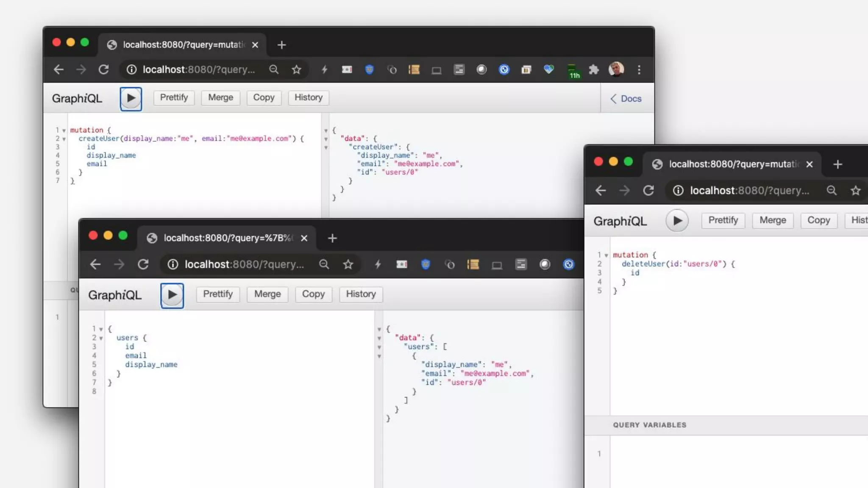This screenshot has width=868, height=488.
Task: Go back in the bottom-left browser window
Action: [95, 264]
